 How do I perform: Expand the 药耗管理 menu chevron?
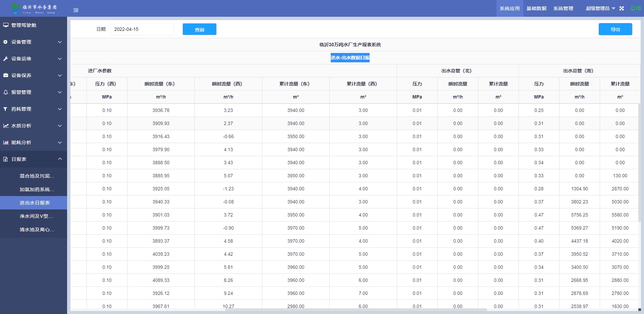60,109
